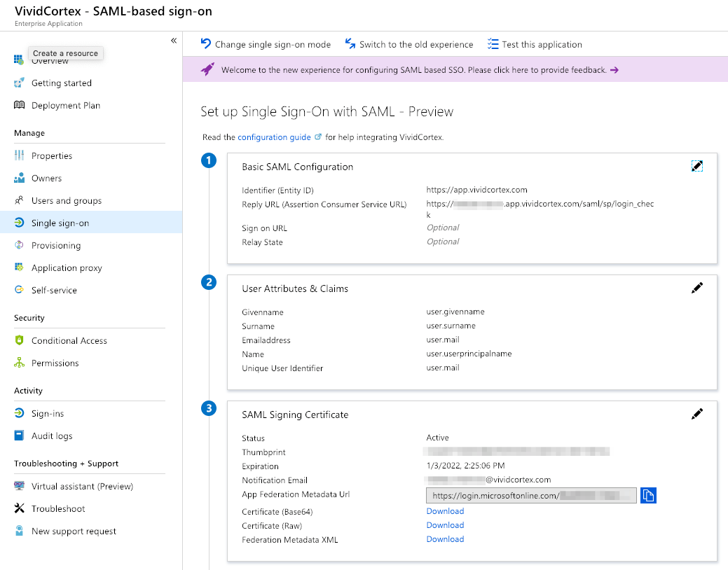View Sign-ins activity
The height and width of the screenshot is (570, 728).
coord(48,414)
